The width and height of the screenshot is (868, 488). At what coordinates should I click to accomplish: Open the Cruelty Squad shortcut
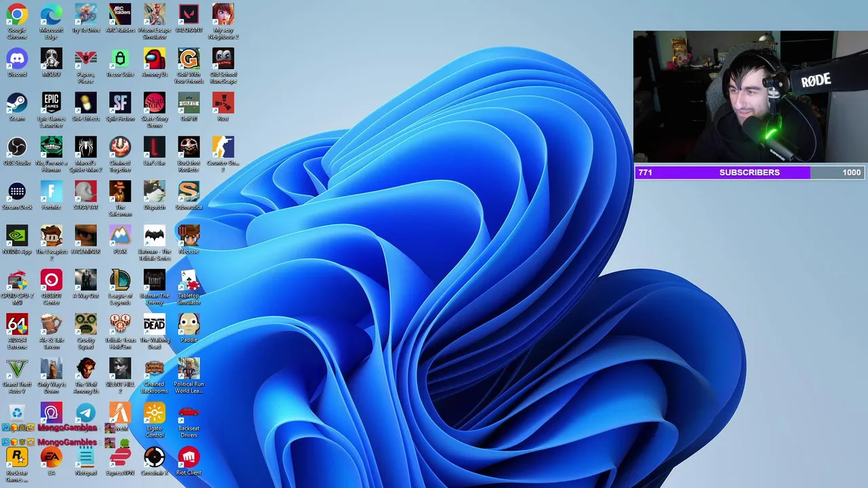click(85, 325)
